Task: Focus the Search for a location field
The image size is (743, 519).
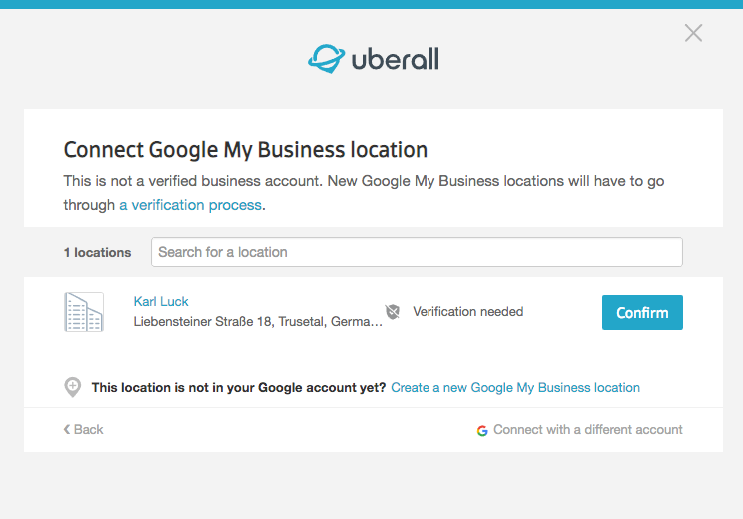Action: pos(417,252)
